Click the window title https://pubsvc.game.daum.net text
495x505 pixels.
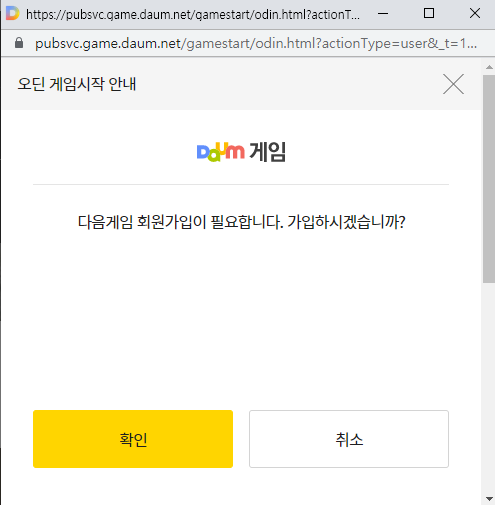(x=193, y=14)
